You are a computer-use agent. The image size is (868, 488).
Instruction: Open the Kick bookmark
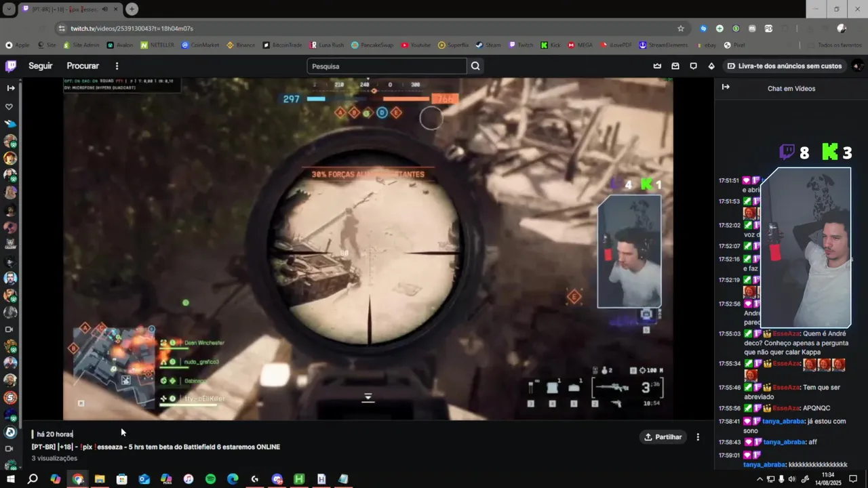[551, 45]
